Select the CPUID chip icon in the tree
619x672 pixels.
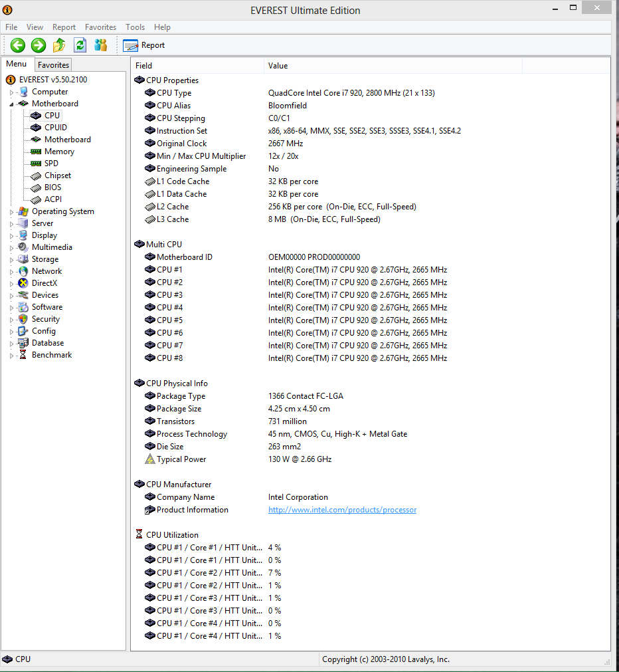pos(36,128)
